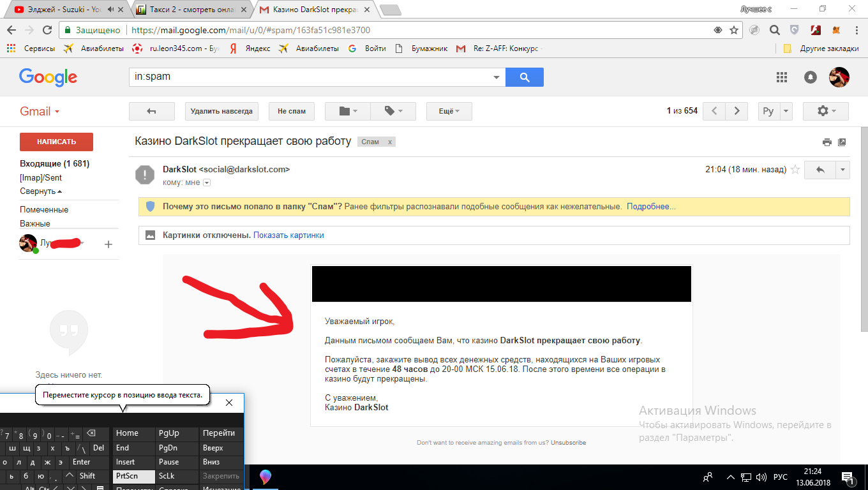Print the whole conversation

[827, 142]
